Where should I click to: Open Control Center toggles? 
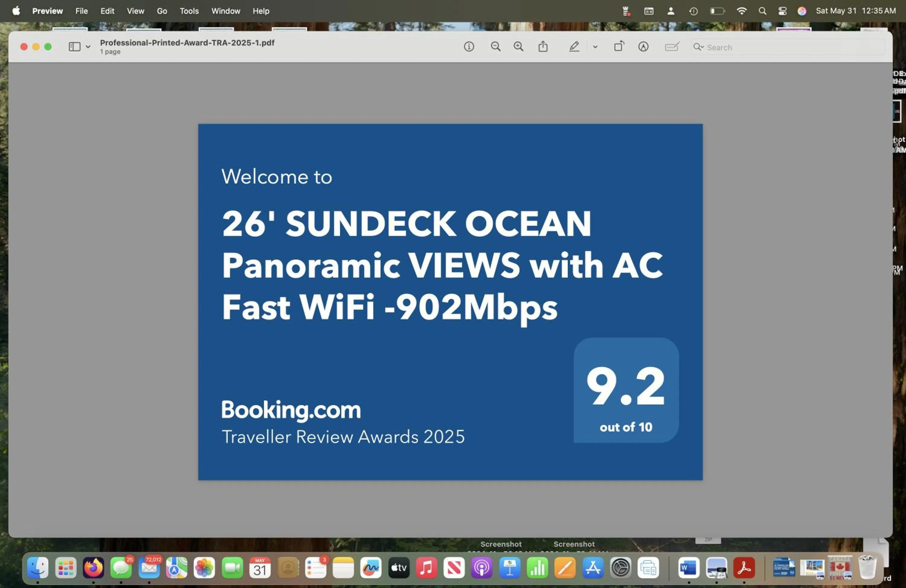pyautogui.click(x=782, y=11)
